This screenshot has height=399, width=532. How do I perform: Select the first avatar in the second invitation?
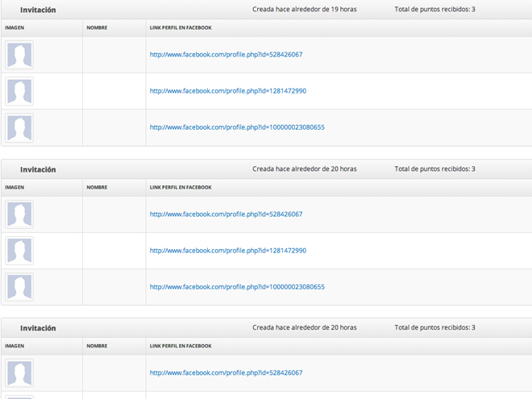[x=19, y=214]
